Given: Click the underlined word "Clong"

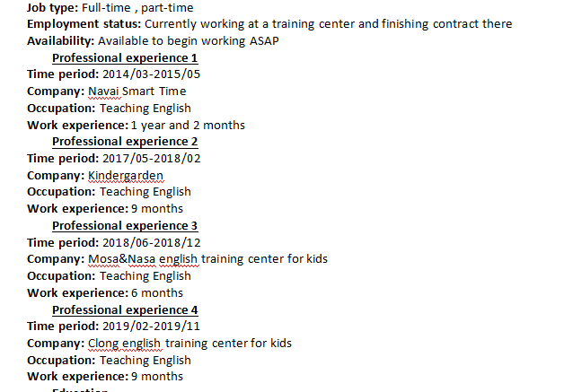Looking at the screenshot, I should coord(104,344).
